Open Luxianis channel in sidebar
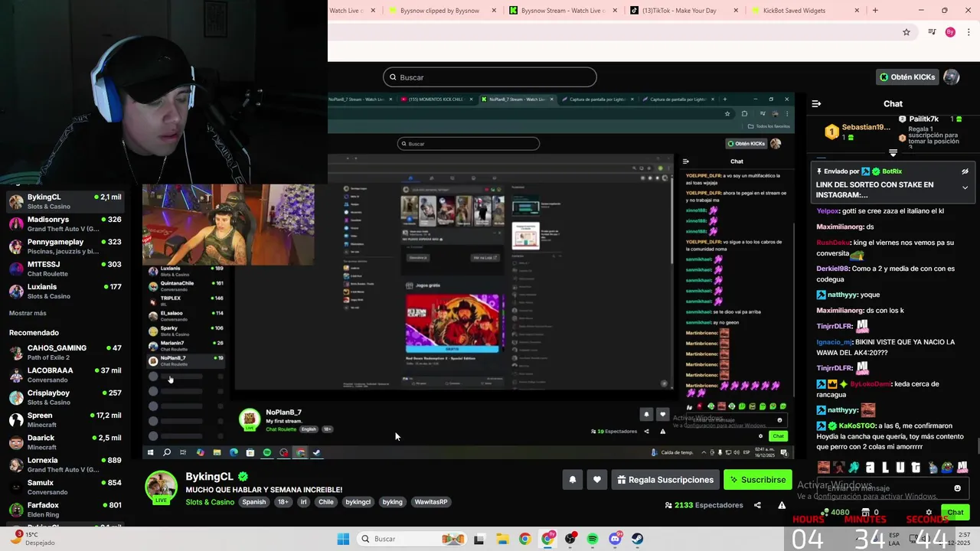This screenshot has width=980, height=551. (x=65, y=291)
